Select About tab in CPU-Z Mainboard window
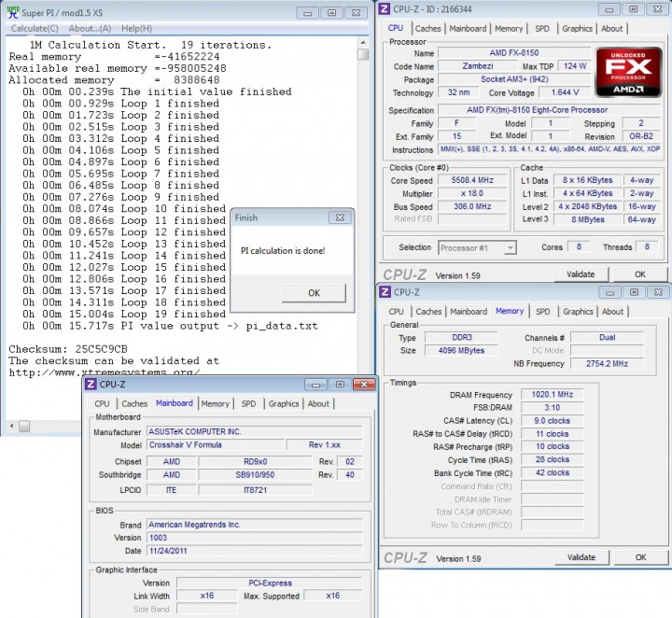This screenshot has height=618, width=672. (318, 403)
